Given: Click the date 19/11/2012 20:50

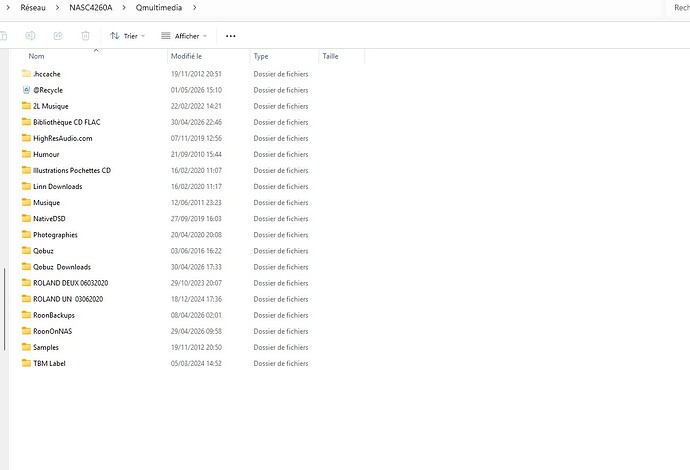Looking at the screenshot, I should coord(196,347).
